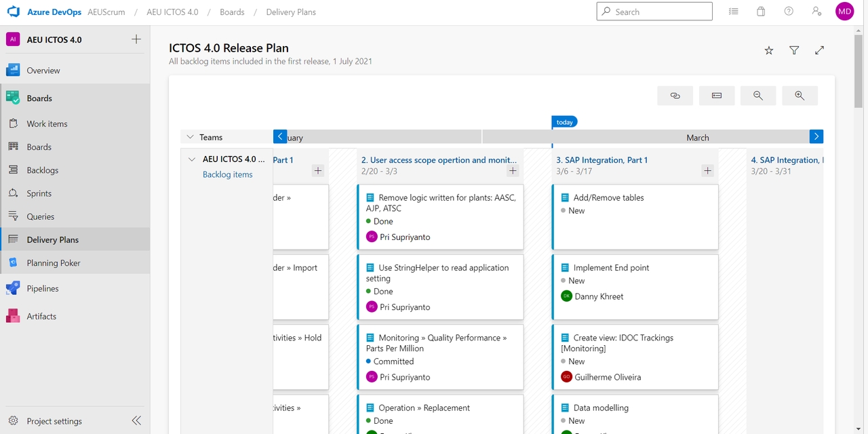Open the help question mark icon

[x=789, y=12]
